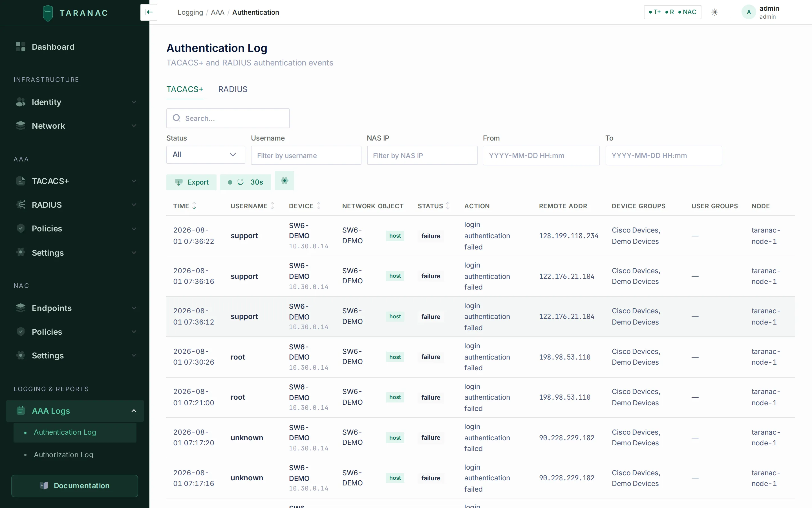Click Action column header
The width and height of the screenshot is (812, 508).
pyautogui.click(x=477, y=206)
